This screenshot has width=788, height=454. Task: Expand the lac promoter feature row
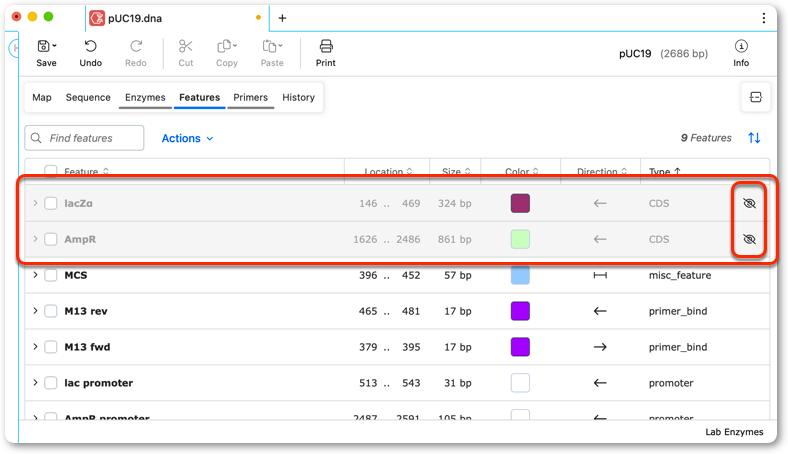tap(35, 383)
